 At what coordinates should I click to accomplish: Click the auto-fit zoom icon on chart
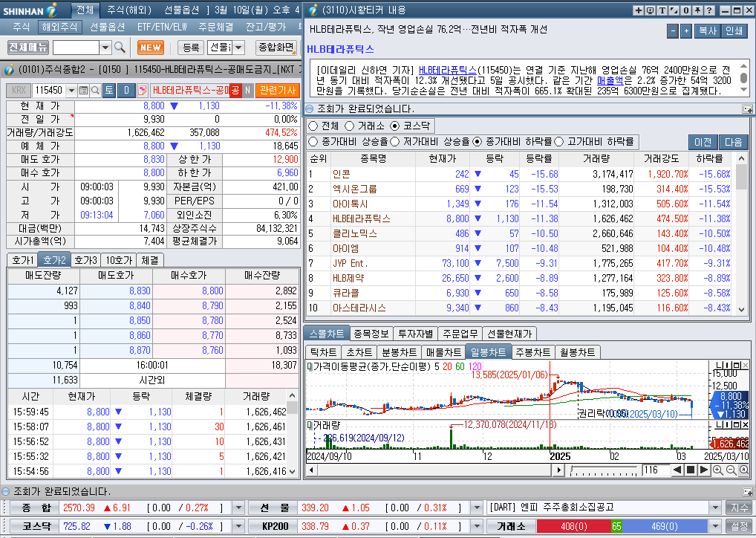click(x=743, y=470)
